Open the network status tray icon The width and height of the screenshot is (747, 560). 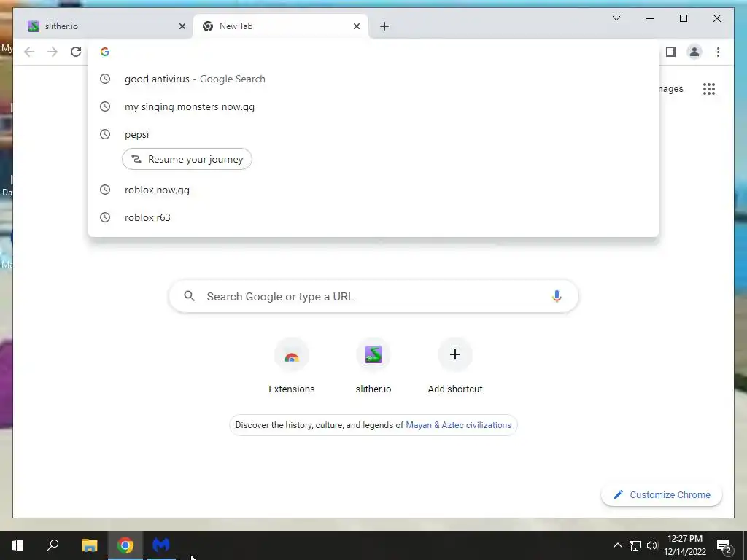(635, 545)
